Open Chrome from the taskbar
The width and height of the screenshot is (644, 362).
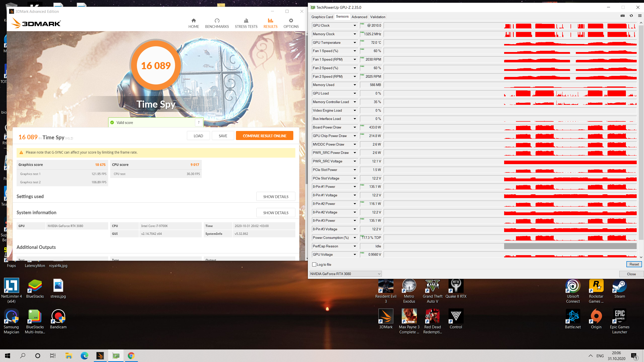pos(131,356)
